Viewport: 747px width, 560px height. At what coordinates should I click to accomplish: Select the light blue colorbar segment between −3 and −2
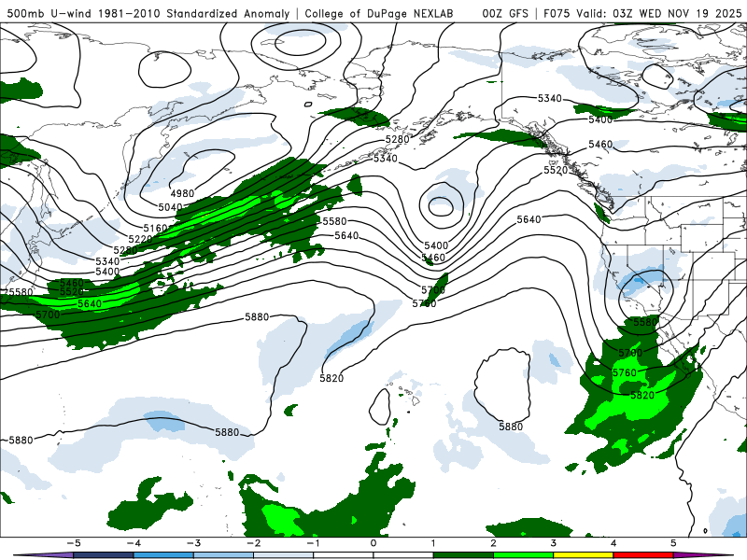click(223, 555)
